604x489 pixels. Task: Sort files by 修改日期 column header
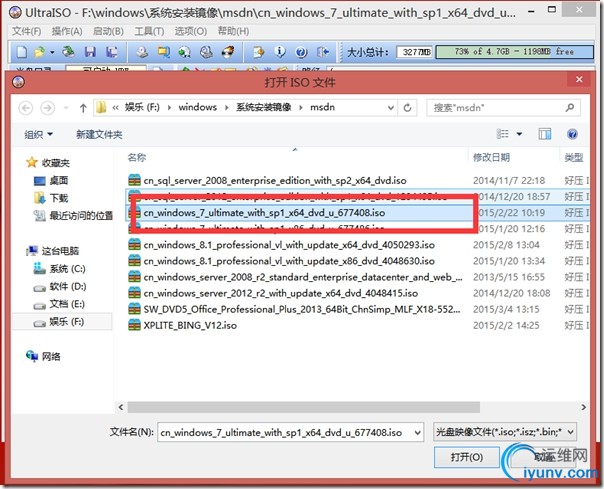point(491,158)
